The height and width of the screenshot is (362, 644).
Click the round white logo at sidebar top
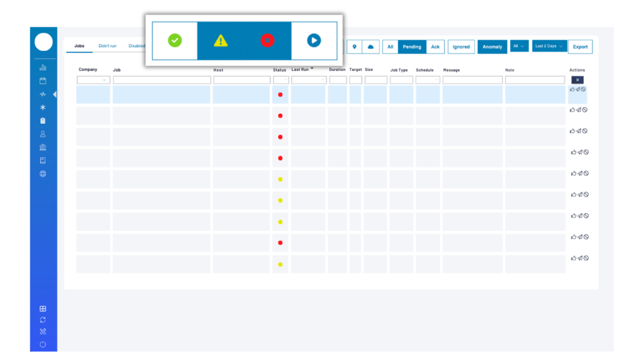point(43,42)
